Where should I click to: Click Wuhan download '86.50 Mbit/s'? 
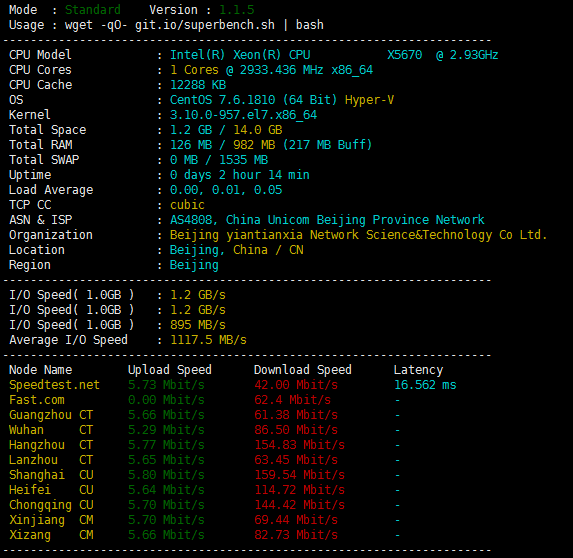[296, 430]
